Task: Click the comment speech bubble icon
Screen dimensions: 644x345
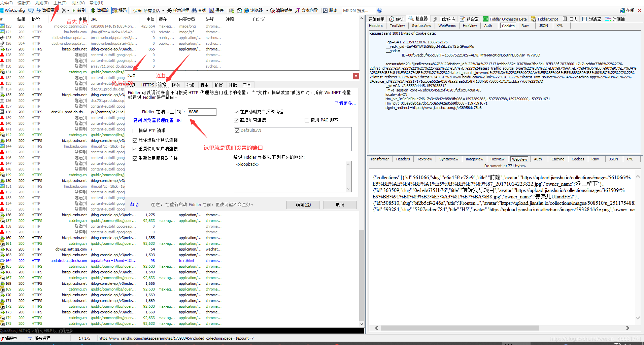Action: click(x=31, y=10)
